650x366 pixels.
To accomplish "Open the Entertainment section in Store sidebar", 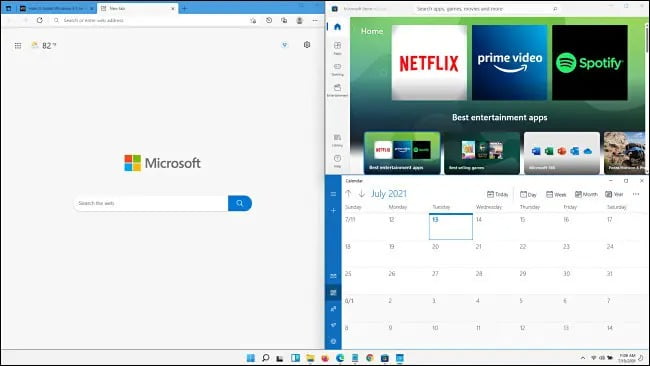I will (x=337, y=90).
